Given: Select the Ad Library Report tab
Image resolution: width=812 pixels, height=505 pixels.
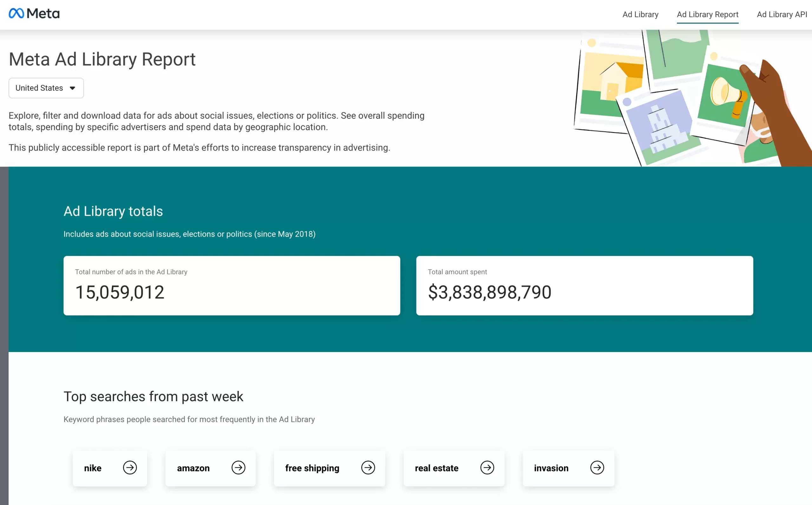Looking at the screenshot, I should click(x=707, y=14).
